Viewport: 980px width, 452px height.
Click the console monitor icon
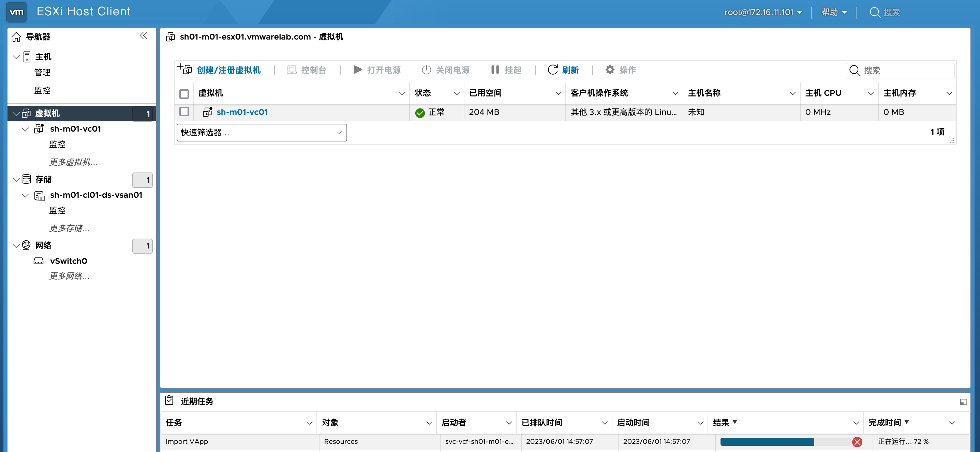coord(292,70)
